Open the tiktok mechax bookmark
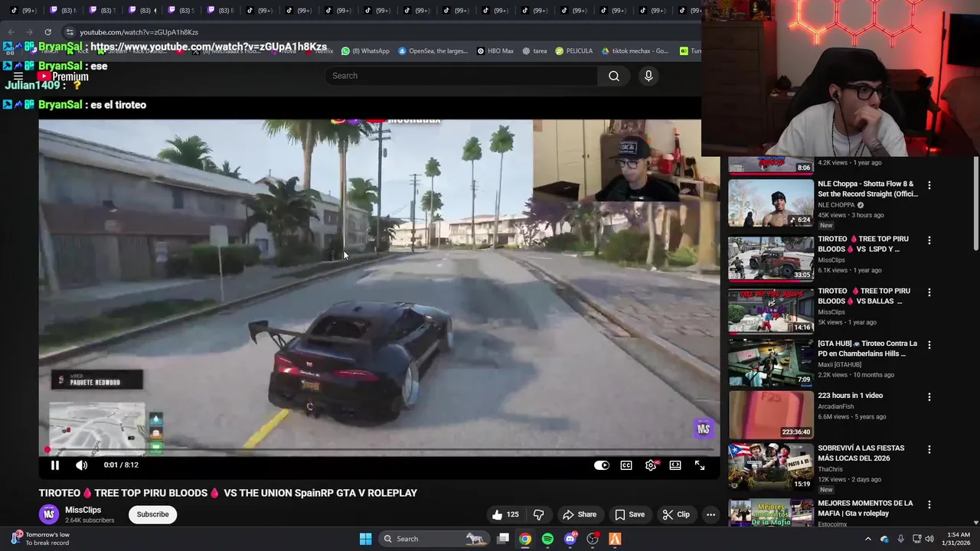The height and width of the screenshot is (551, 980). coord(635,51)
